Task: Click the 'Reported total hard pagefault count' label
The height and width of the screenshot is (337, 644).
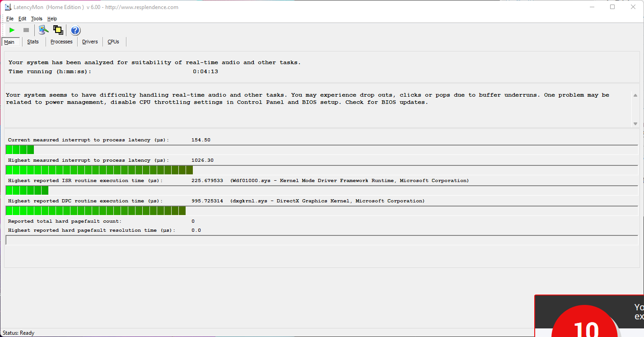Action: [65, 221]
